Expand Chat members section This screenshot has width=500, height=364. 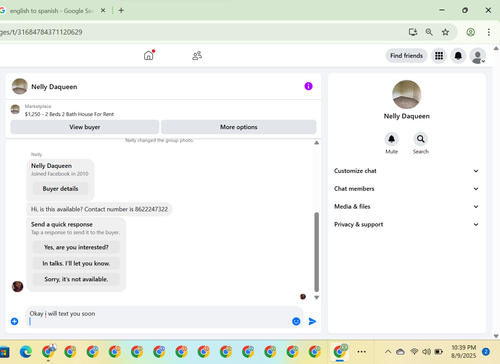coord(406,189)
